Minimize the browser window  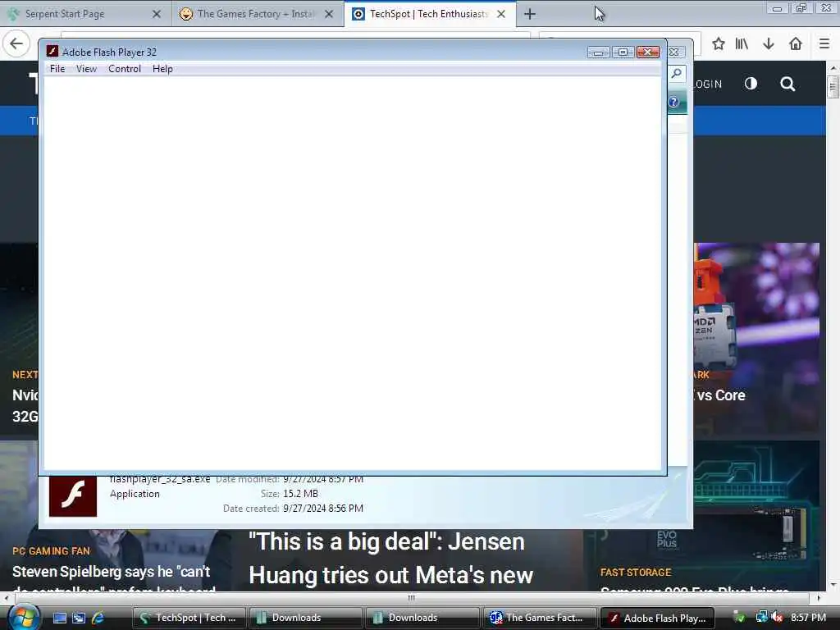pos(778,8)
